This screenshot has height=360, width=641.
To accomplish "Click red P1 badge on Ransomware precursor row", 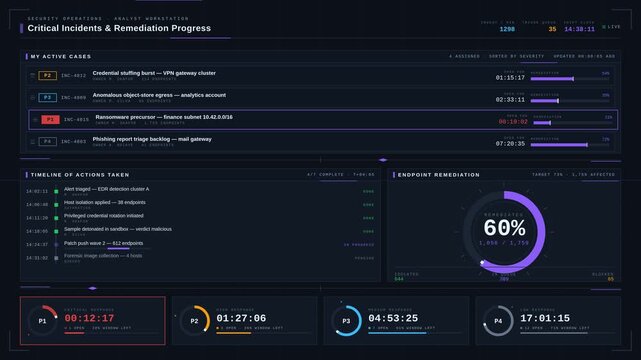I will pos(50,120).
